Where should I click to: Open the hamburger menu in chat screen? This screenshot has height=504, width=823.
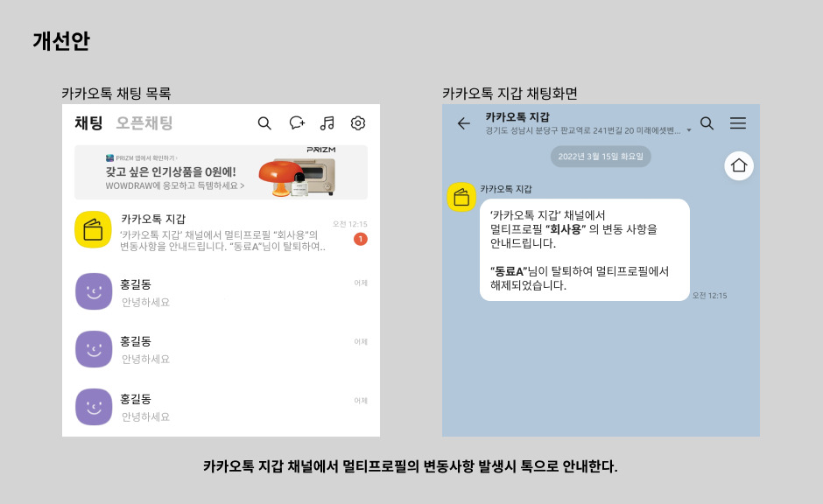738,123
